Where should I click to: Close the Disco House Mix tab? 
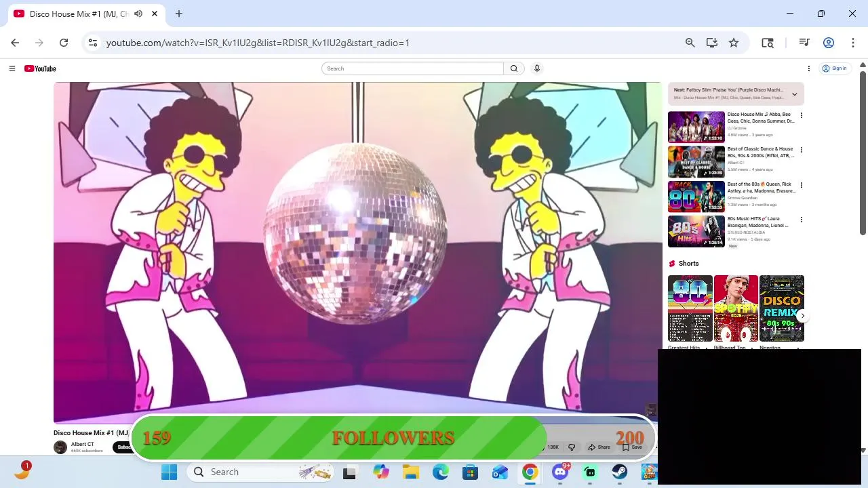coord(155,14)
